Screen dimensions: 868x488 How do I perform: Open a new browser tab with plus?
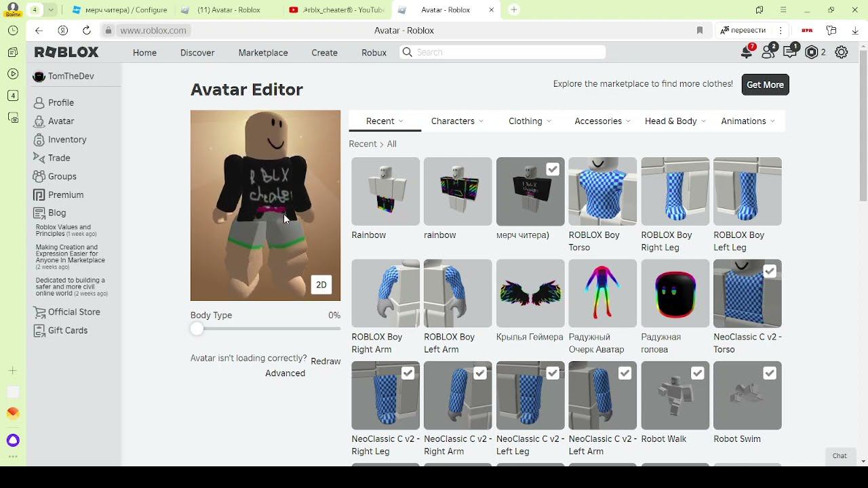(x=514, y=9)
